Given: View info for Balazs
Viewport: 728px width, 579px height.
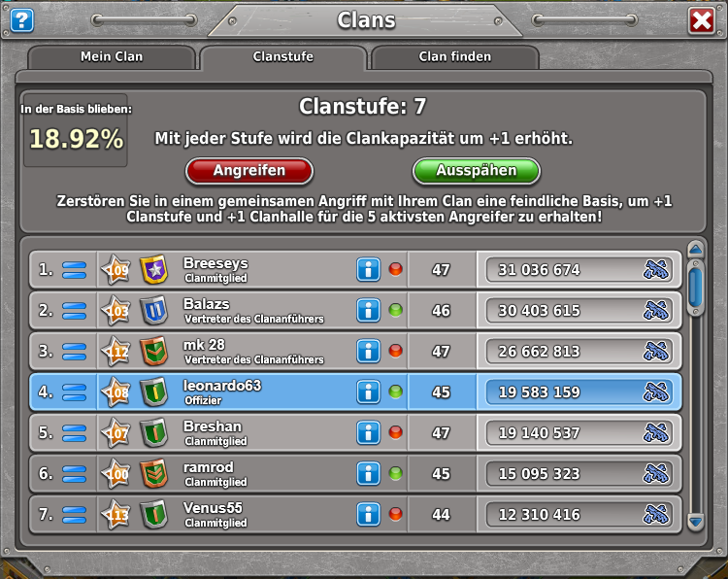Looking at the screenshot, I should pyautogui.click(x=369, y=311).
